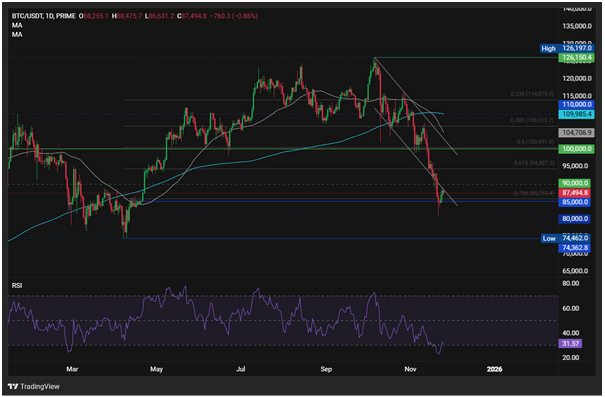Click the 2026 label on time axis

click(494, 370)
